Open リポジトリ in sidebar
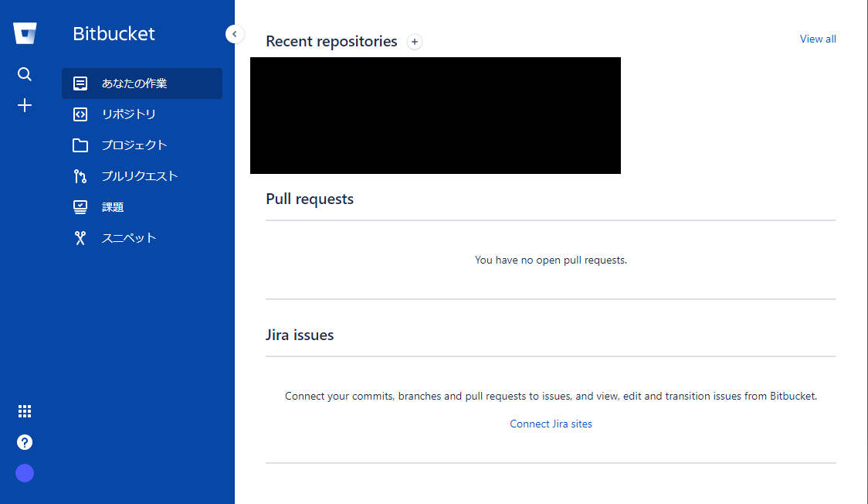The height and width of the screenshot is (504, 868). 142,114
